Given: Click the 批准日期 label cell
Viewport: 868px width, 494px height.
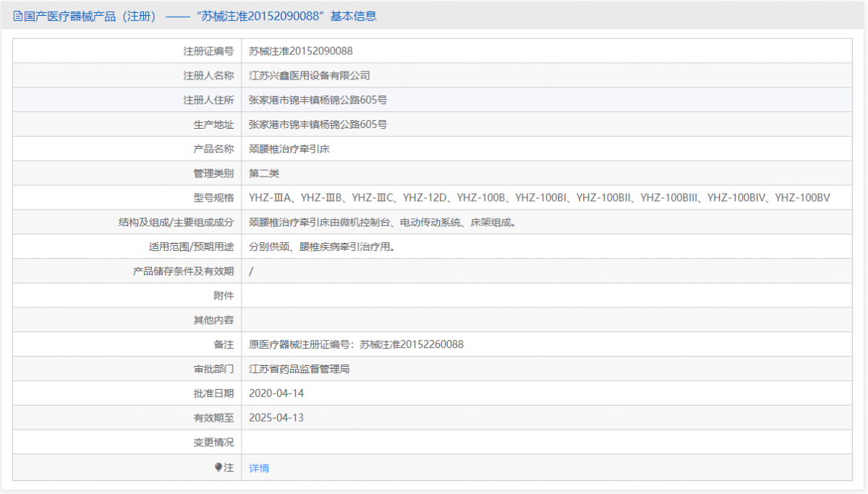Looking at the screenshot, I should click(127, 393).
